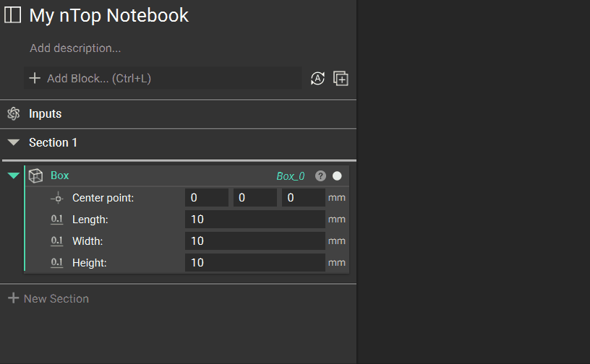Click the mm unit beside Length
This screenshot has width=590, height=364.
[x=337, y=220]
